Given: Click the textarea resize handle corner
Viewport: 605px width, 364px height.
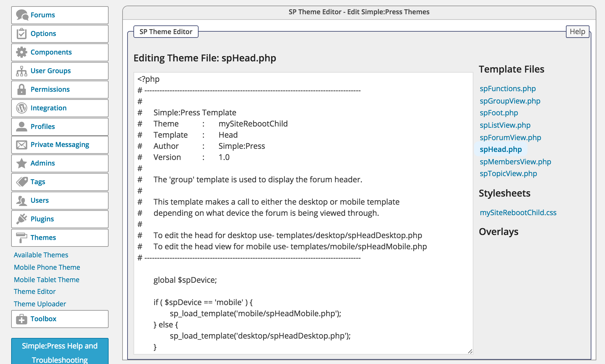Looking at the screenshot, I should tap(470, 351).
